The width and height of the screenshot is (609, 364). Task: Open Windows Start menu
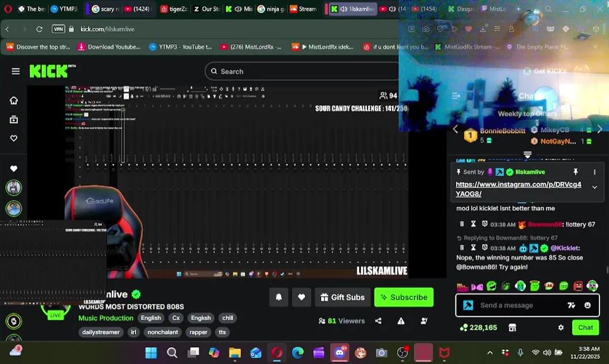pyautogui.click(x=151, y=352)
